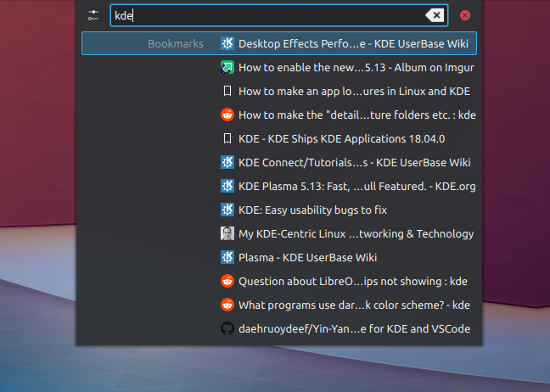Click the KDE icon beside Desktop Effects result

coord(227,43)
